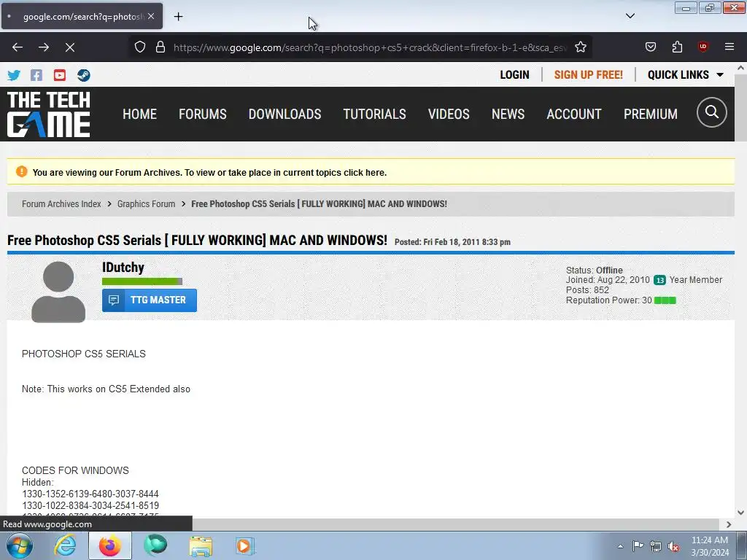This screenshot has width=747, height=560.
Task: Expand the QUICK LINKS dropdown
Action: (x=686, y=75)
